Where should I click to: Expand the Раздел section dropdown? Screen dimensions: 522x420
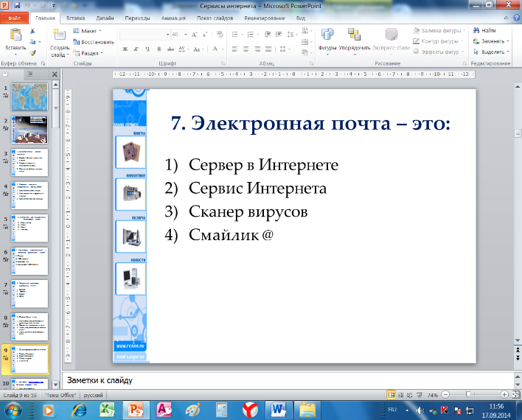pos(88,53)
